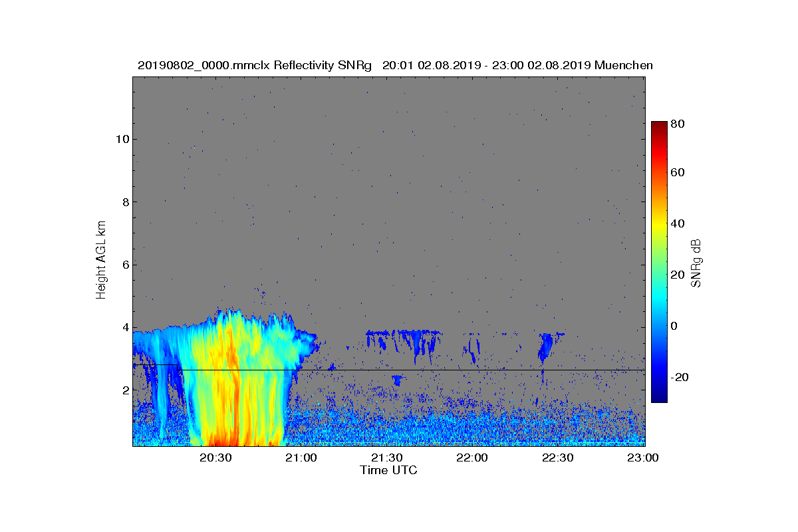Viewport: 798px width, 532px height.
Task: Click the small blue cloud patch near 22:27
Action: 547,346
